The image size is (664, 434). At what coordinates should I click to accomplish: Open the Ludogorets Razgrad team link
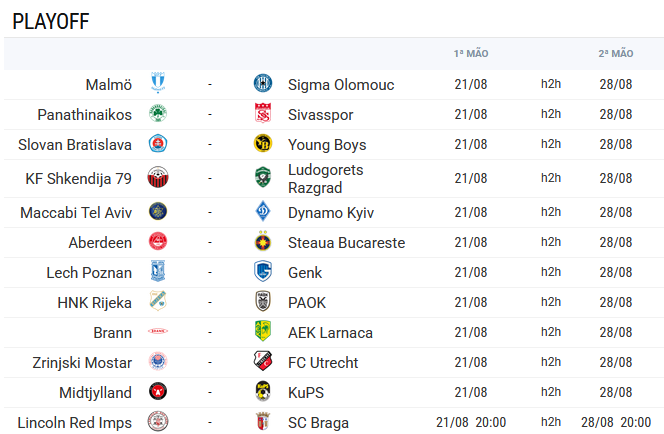click(x=326, y=179)
